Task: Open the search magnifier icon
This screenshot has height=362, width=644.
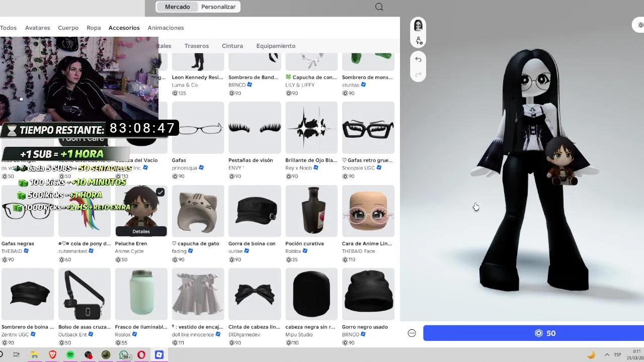Action: 379,7
